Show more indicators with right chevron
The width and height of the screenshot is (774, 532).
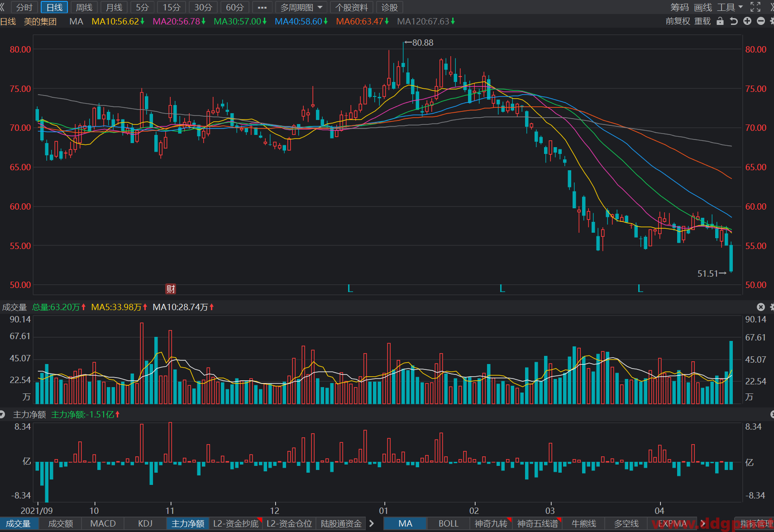click(372, 523)
